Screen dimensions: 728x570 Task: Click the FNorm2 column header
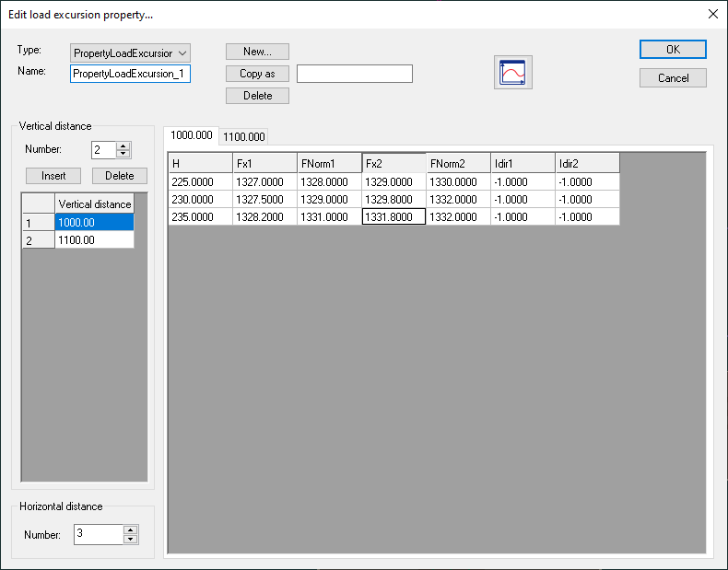(x=458, y=163)
